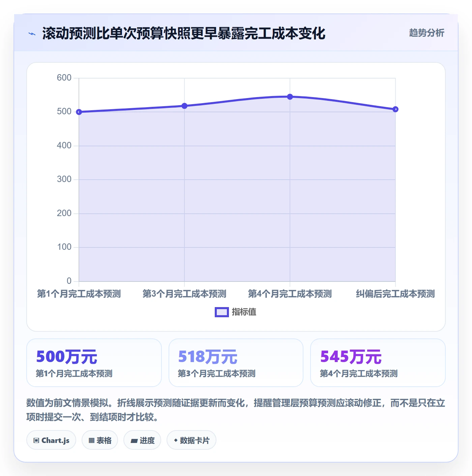Click the 第3个月完工成本预测 data point on the line

click(184, 106)
